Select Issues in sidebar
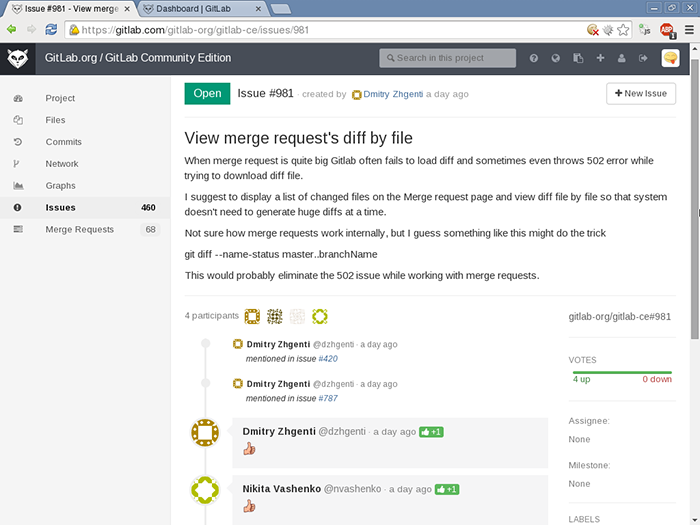Image resolution: width=700 pixels, height=525 pixels. click(x=85, y=208)
